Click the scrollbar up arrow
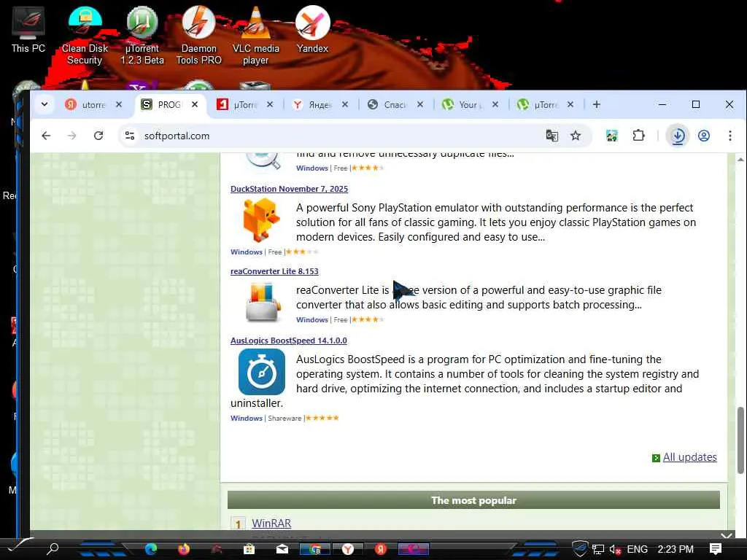 coord(740,160)
